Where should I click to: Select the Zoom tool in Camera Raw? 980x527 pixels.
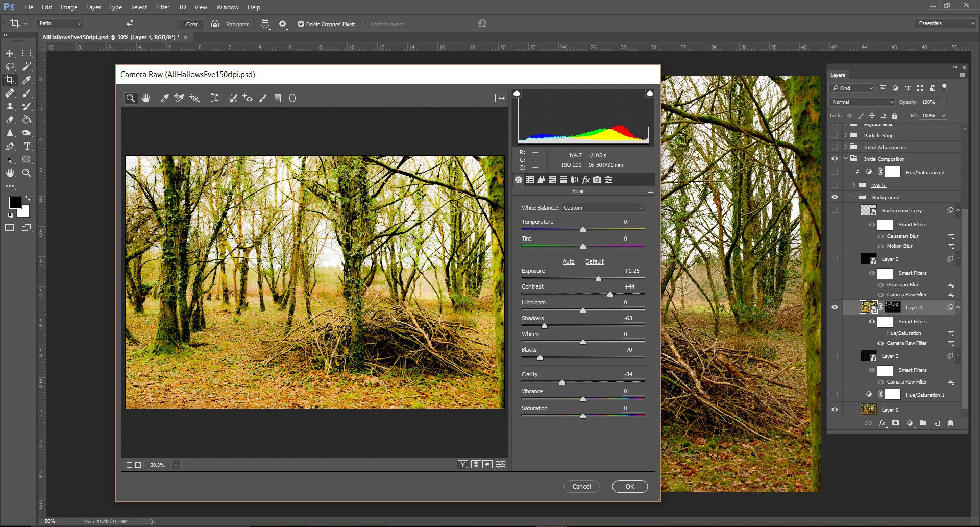(131, 98)
